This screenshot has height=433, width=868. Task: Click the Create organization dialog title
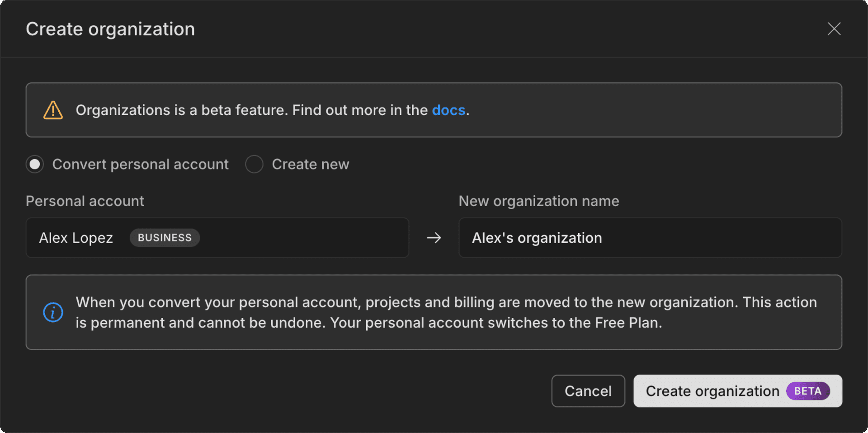click(x=110, y=28)
